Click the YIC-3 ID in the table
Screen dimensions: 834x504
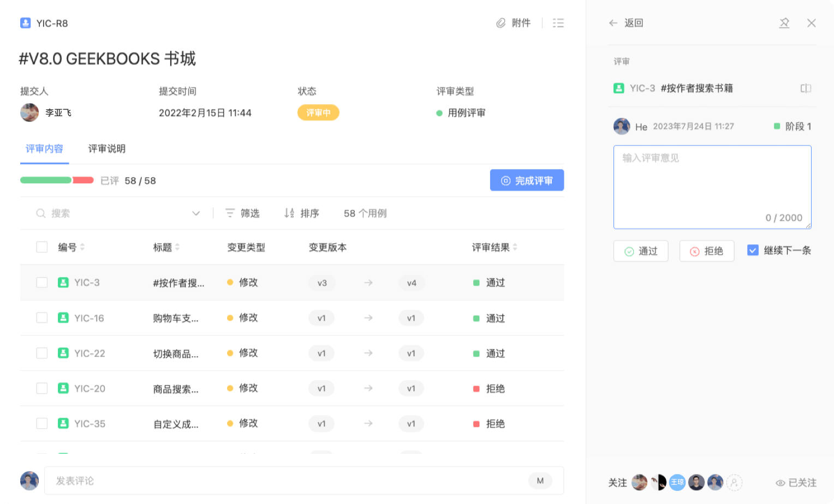(87, 283)
